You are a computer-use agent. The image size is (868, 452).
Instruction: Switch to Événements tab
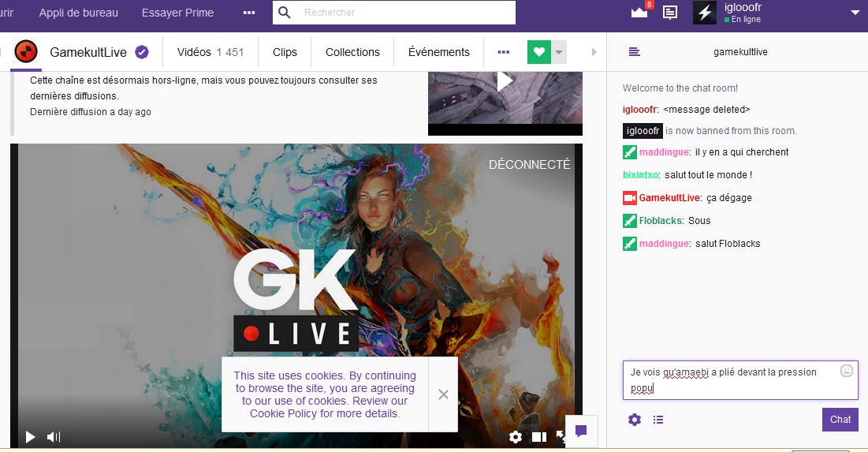[x=438, y=52]
